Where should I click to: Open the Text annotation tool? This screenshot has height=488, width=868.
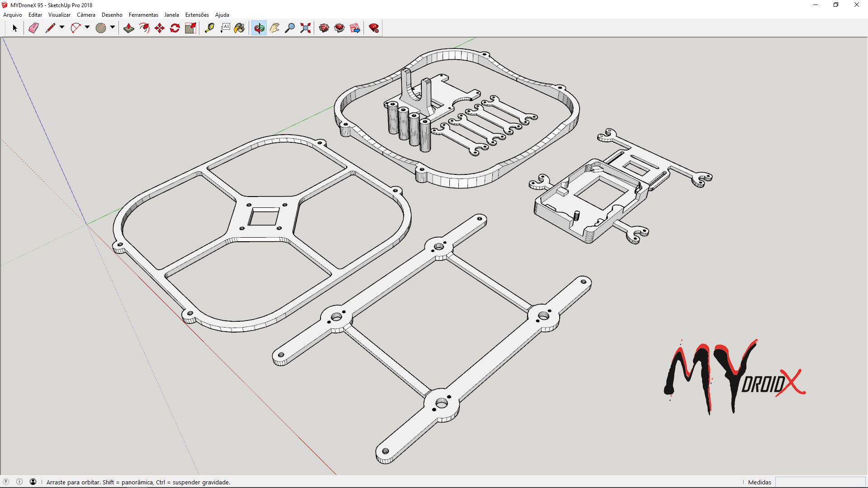pyautogui.click(x=226, y=28)
